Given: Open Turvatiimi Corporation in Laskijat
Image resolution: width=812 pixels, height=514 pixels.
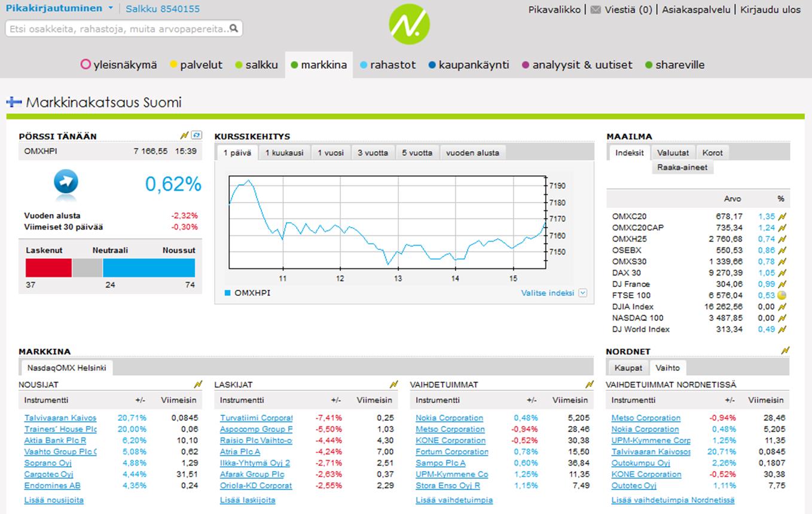Looking at the screenshot, I should coord(256,418).
